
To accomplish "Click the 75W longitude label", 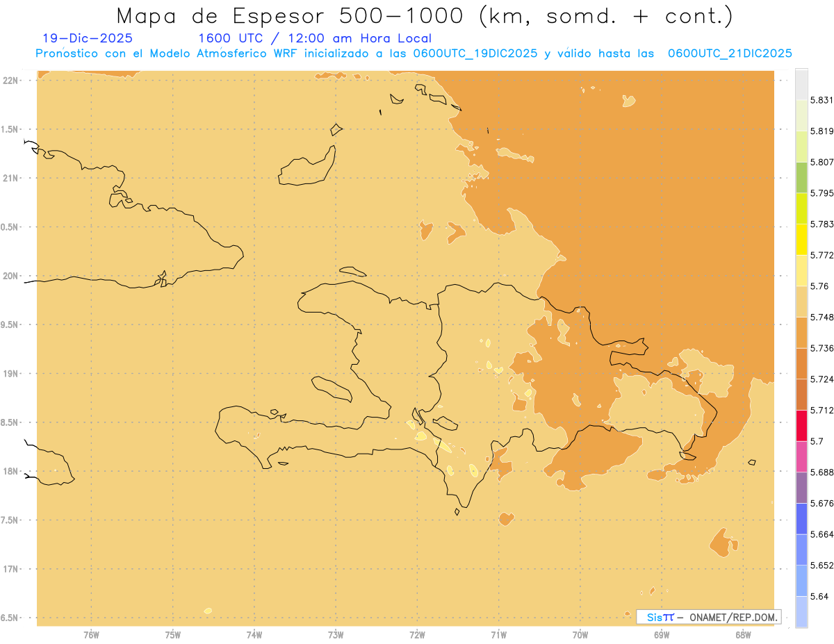I will click(x=172, y=634).
